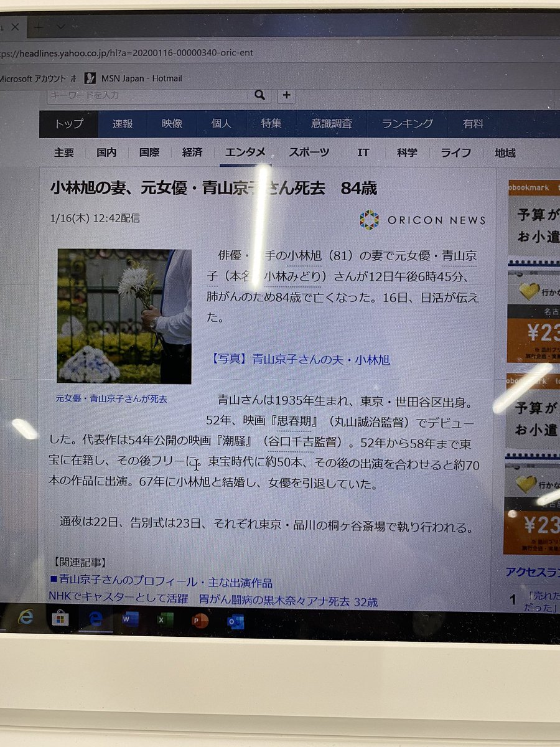The image size is (560, 747).
Task: Open the 有料 navigation tab
Action: click(473, 123)
